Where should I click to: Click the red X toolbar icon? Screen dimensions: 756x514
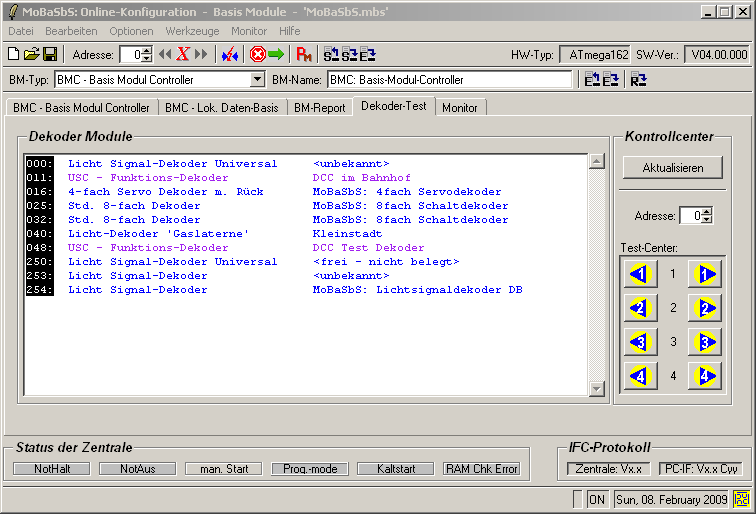183,54
